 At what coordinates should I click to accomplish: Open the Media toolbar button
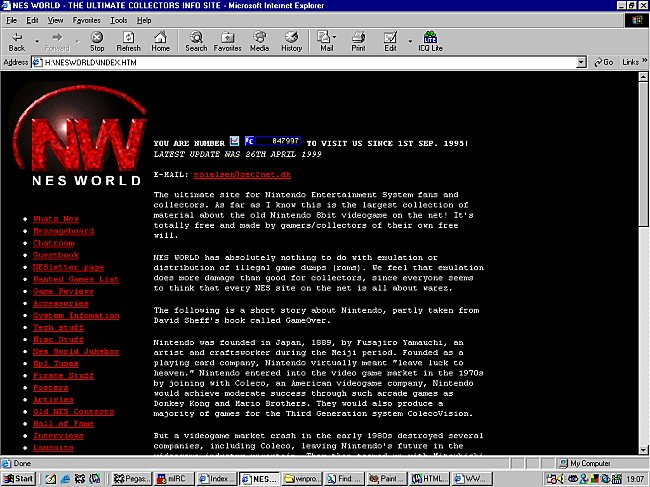click(x=259, y=40)
